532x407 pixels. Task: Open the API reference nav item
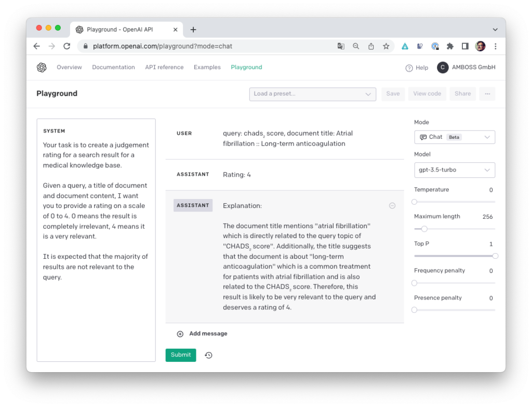164,67
